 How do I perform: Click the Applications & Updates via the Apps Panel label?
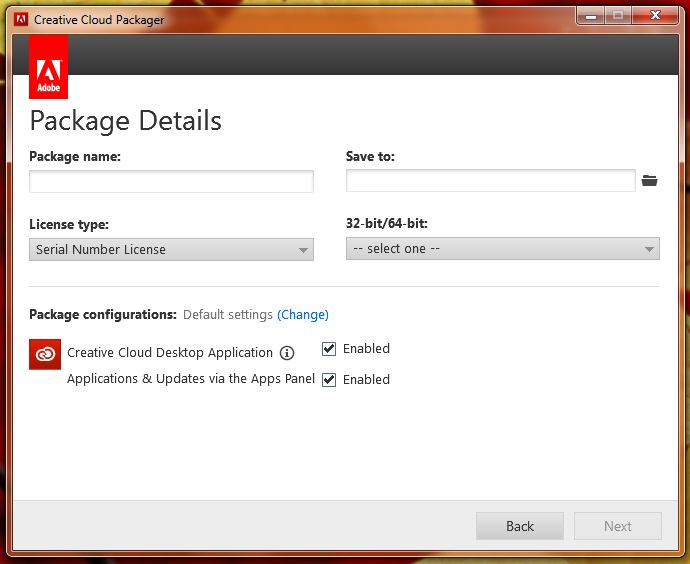pos(191,379)
